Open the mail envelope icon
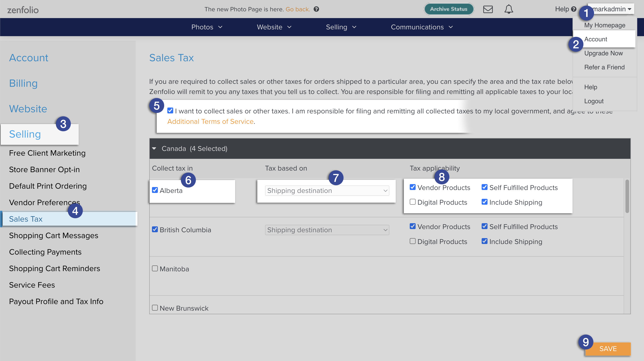This screenshot has height=361, width=644. coord(488,9)
